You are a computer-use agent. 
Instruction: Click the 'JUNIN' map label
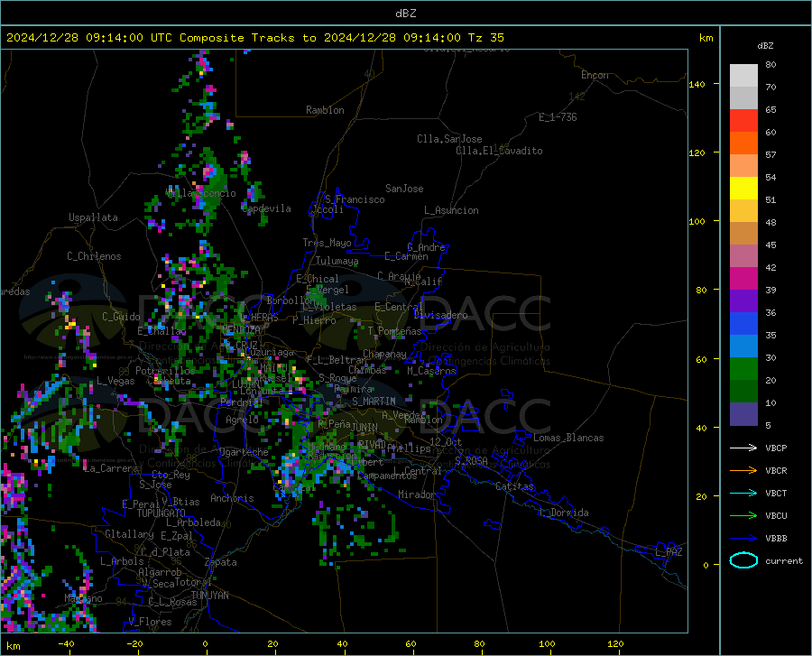364,427
